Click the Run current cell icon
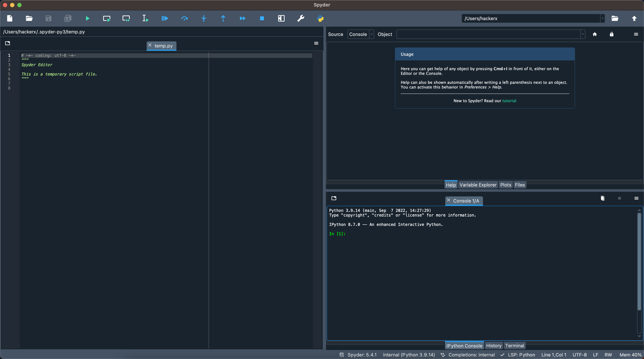The height and width of the screenshot is (359, 644). point(107,18)
